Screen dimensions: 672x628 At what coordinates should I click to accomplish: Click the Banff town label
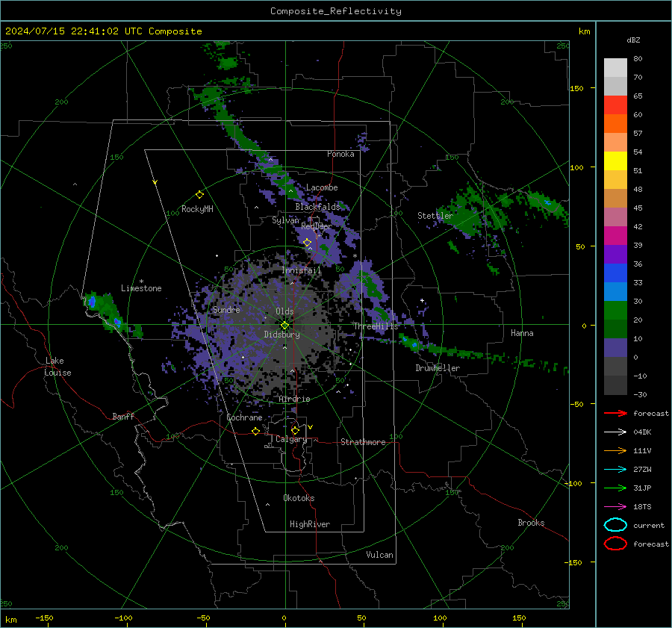click(x=123, y=416)
